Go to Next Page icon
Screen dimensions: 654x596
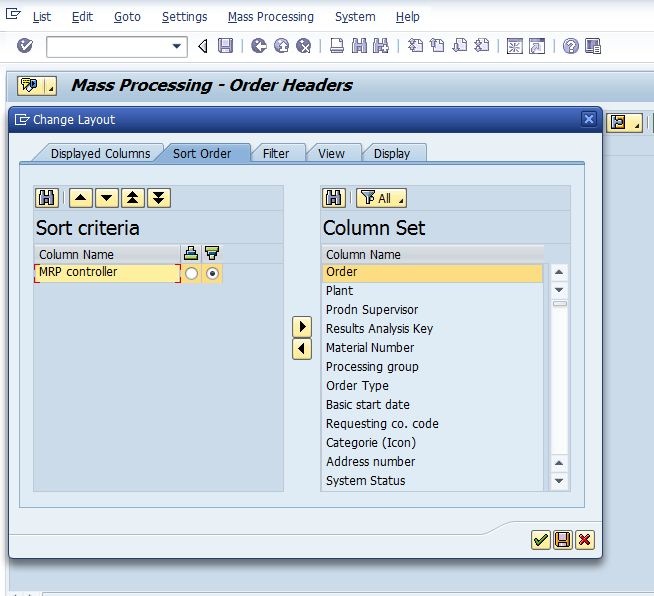pos(459,45)
